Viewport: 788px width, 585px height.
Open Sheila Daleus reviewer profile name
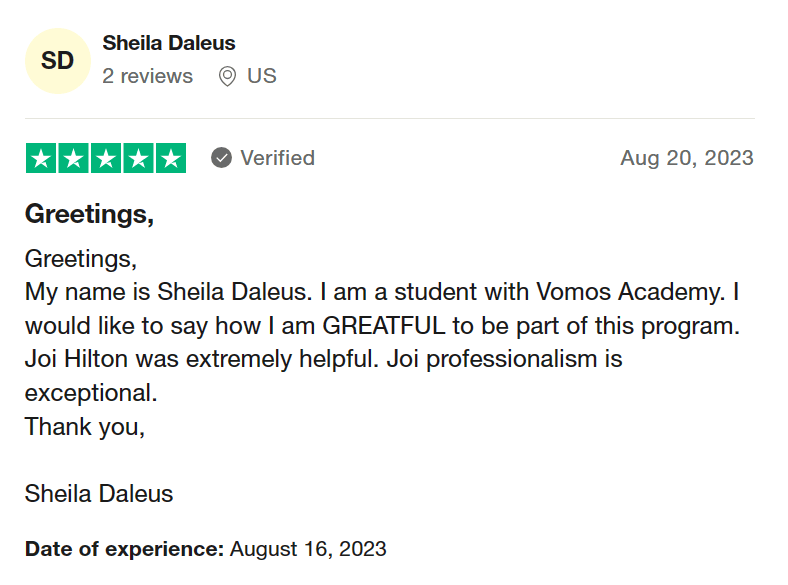point(169,43)
